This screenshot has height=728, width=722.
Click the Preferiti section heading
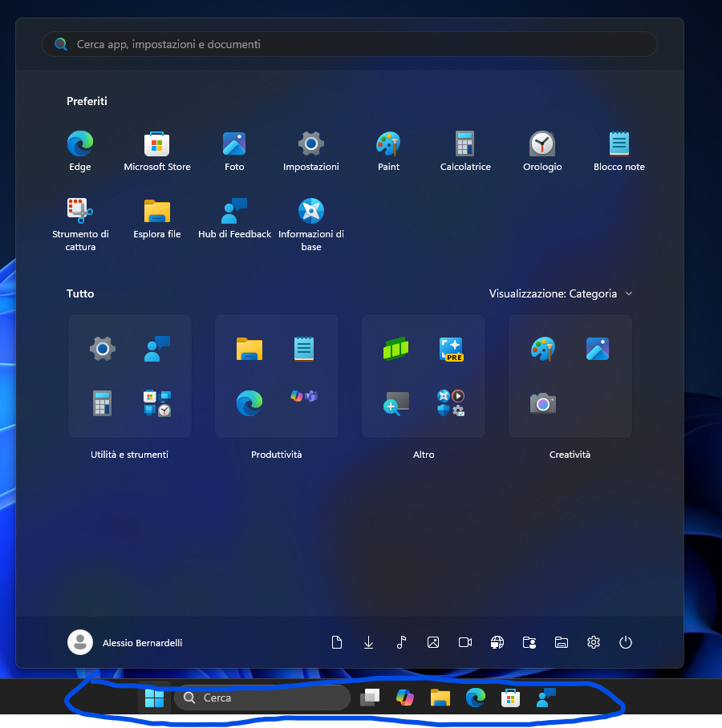coord(87,101)
